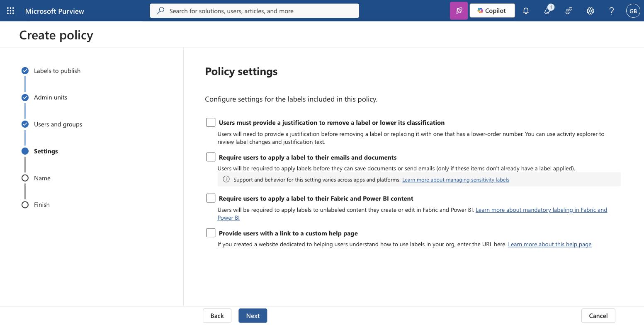Image resolution: width=644 pixels, height=325 pixels.
Task: Open Copilot from the header
Action: (x=492, y=11)
